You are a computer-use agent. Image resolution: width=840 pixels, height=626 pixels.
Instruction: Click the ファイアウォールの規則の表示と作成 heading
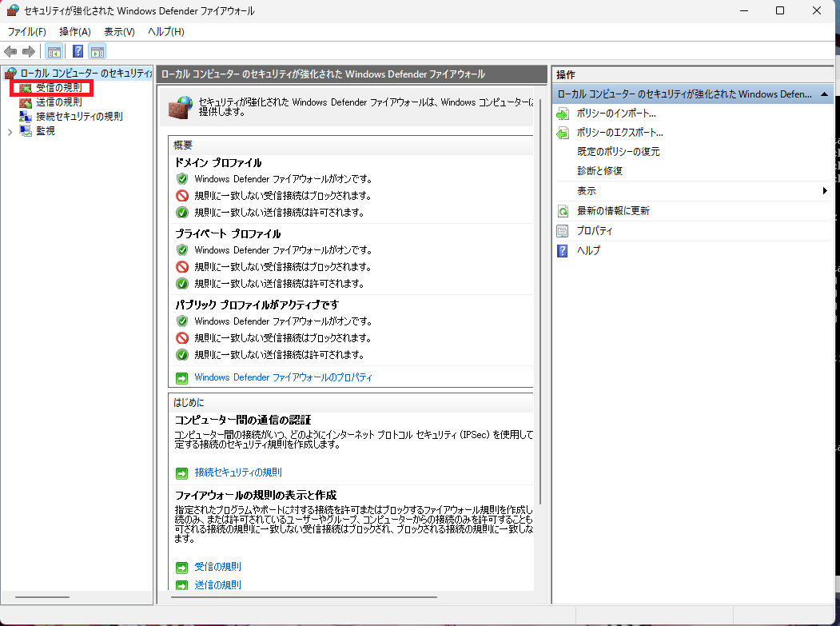(x=256, y=495)
